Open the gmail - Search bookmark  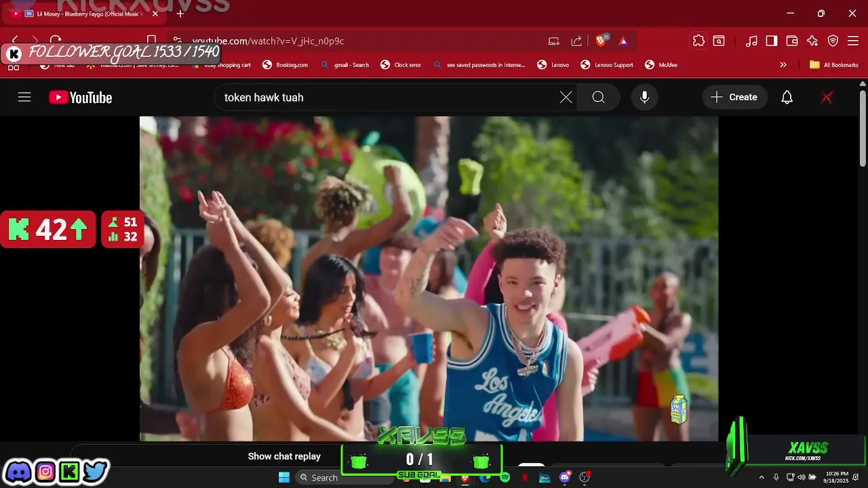[345, 65]
